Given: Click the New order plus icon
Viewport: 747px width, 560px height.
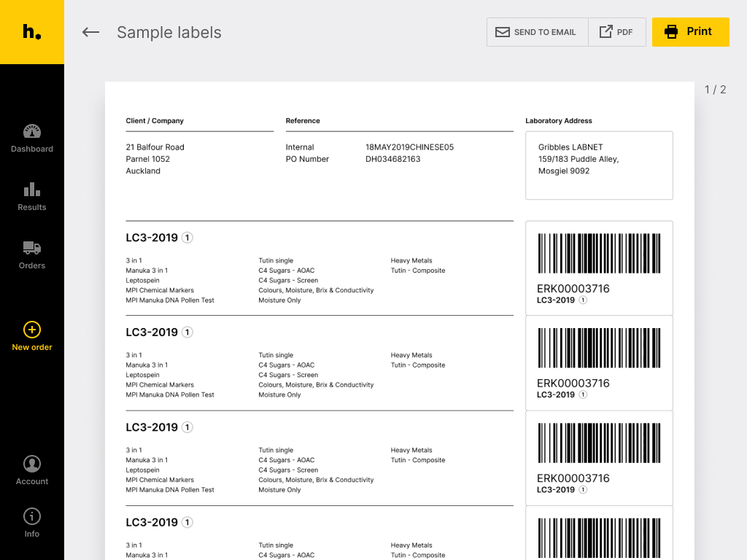Looking at the screenshot, I should pos(32,330).
